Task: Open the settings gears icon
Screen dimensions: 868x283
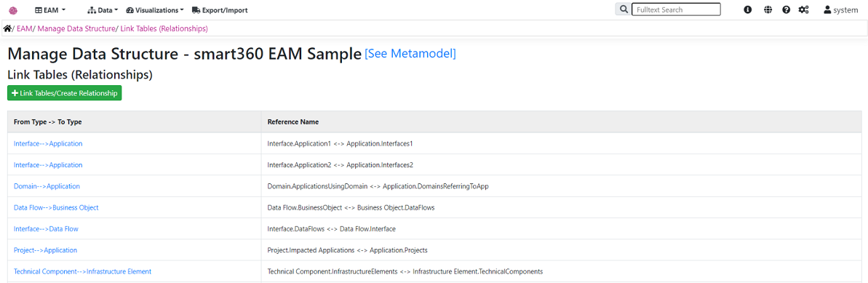Action: click(x=804, y=10)
